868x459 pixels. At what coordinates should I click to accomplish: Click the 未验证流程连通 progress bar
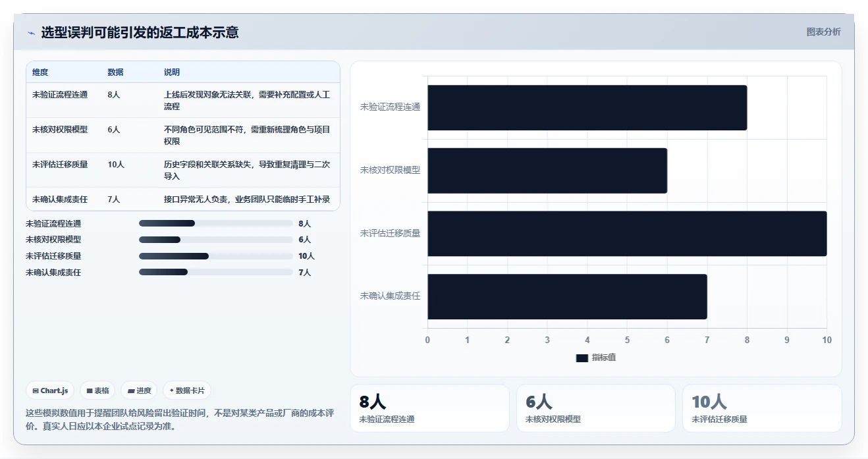click(215, 223)
